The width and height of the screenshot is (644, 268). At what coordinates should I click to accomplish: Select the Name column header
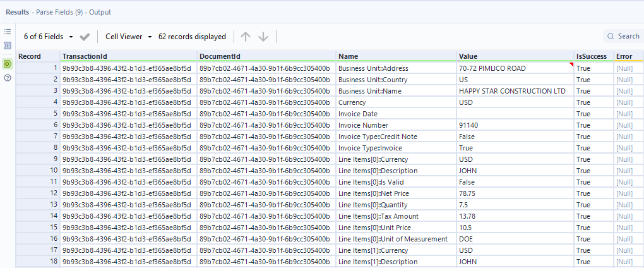tap(397, 56)
